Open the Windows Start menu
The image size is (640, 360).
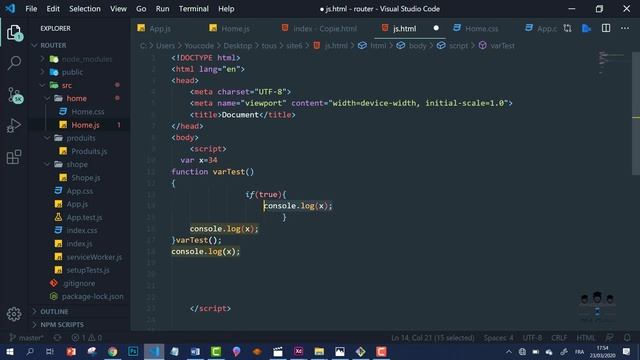click(10, 351)
